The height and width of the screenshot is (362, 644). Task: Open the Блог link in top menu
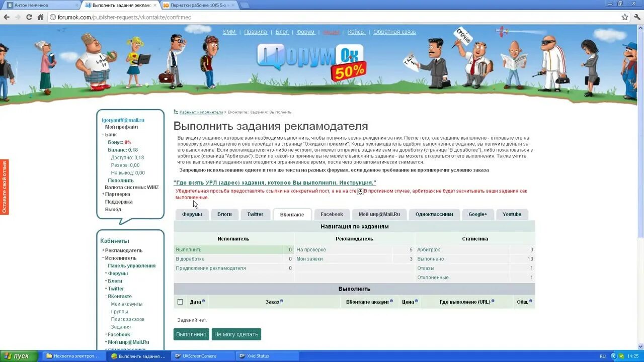coord(282,32)
